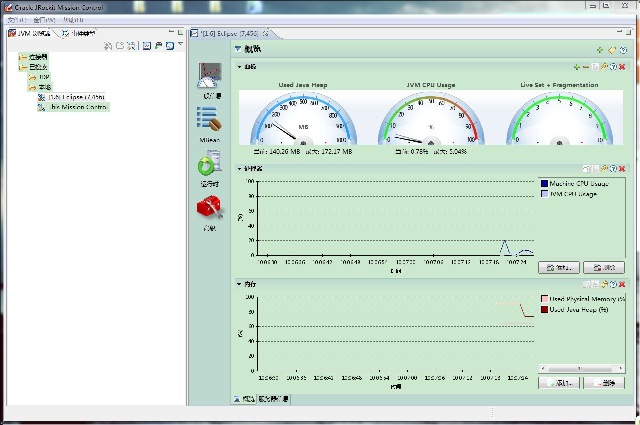Click the blue square icon in JVM browser toolbar
Image resolution: width=640 pixels, height=425 pixels.
[170, 46]
